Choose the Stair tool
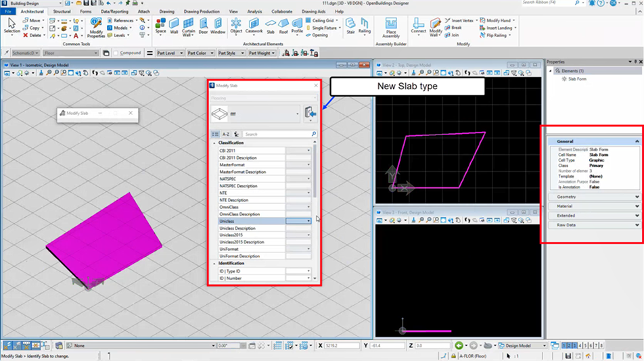The height and width of the screenshot is (361, 644). tap(350, 26)
